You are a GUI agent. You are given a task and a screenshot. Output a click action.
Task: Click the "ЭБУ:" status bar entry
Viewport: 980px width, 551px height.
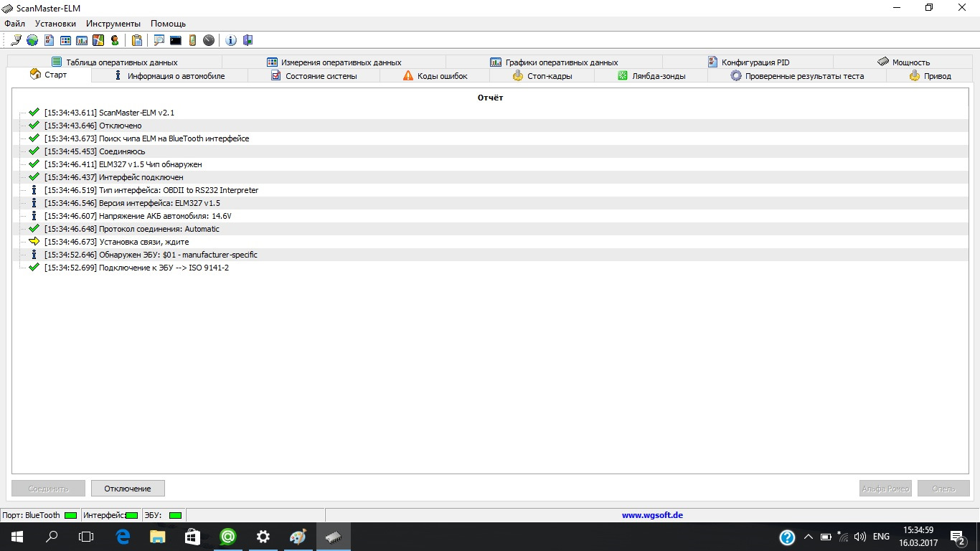pos(164,515)
